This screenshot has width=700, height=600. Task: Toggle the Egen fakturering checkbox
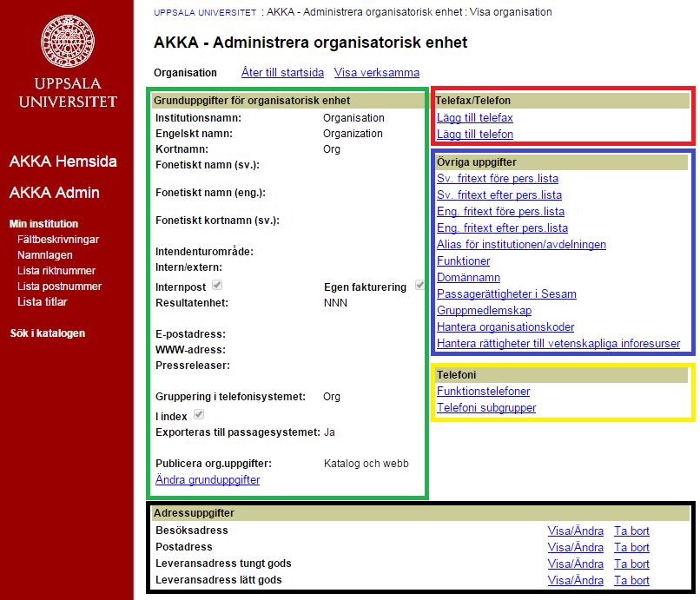[x=419, y=285]
